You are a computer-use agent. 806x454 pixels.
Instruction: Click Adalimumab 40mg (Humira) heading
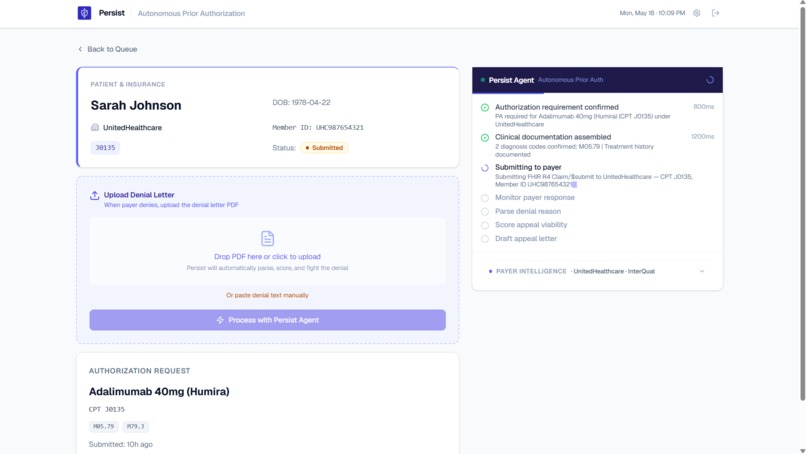pos(159,392)
